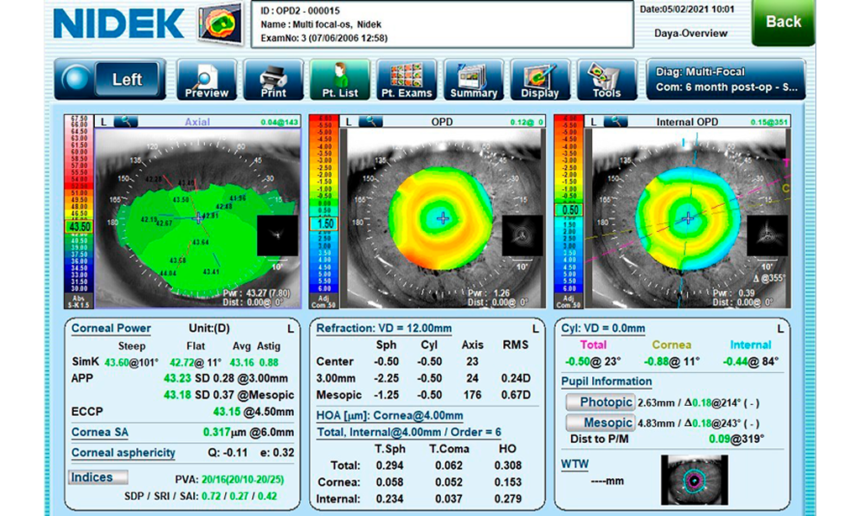Click Cornea cylinder value -0.88@ 11°

click(671, 361)
